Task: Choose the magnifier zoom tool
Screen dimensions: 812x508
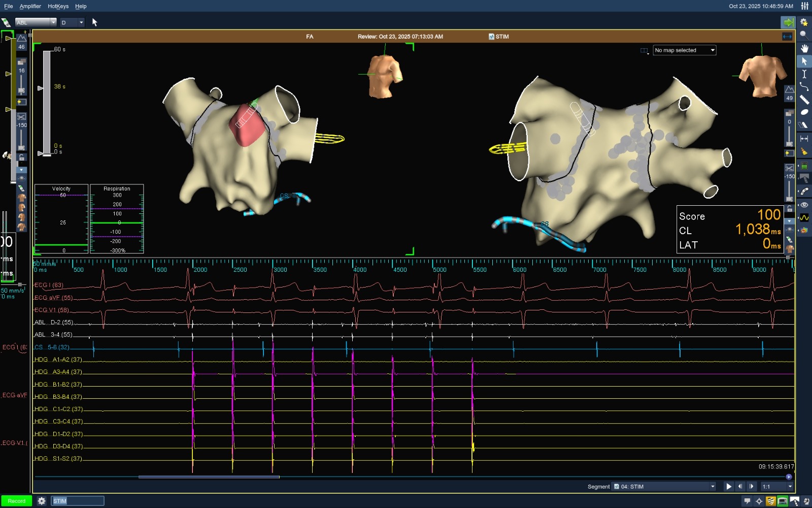Action: point(804,35)
